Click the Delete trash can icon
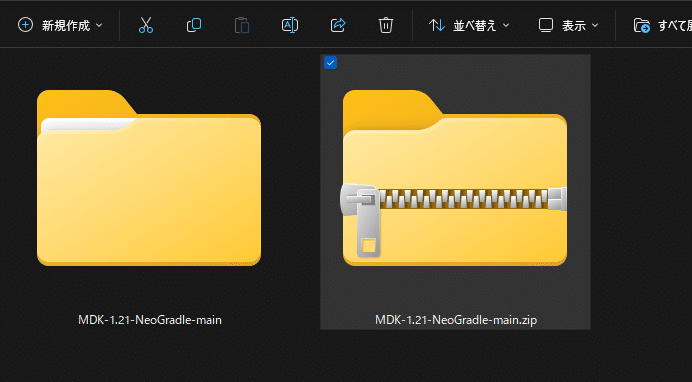The height and width of the screenshot is (382, 692). coord(386,25)
